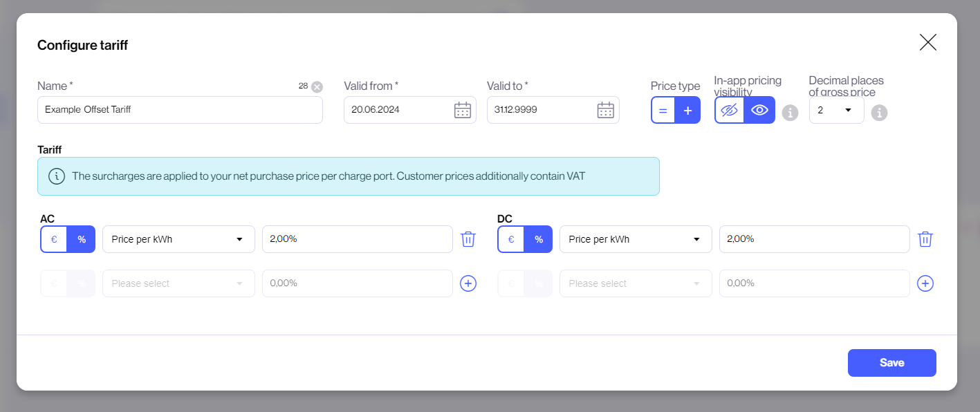Screen dimensions: 980x412
Task: Show info about in-app pricing visibility
Action: pyautogui.click(x=790, y=113)
